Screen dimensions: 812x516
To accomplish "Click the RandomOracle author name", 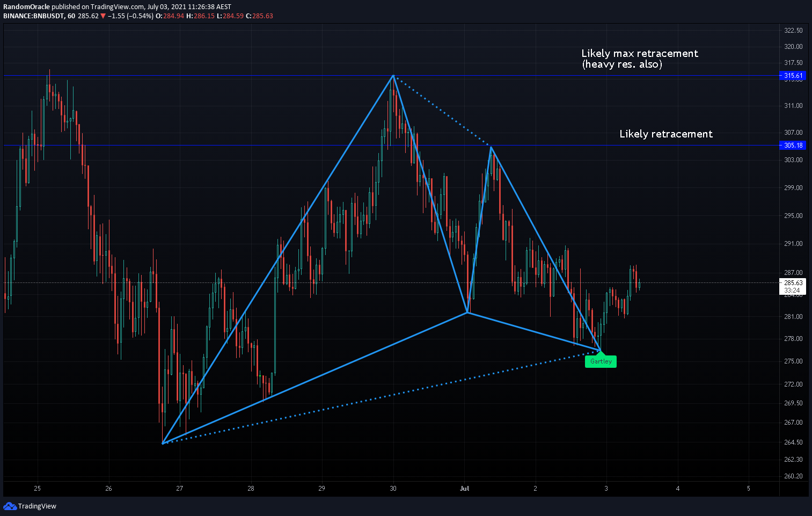I will click(26, 7).
